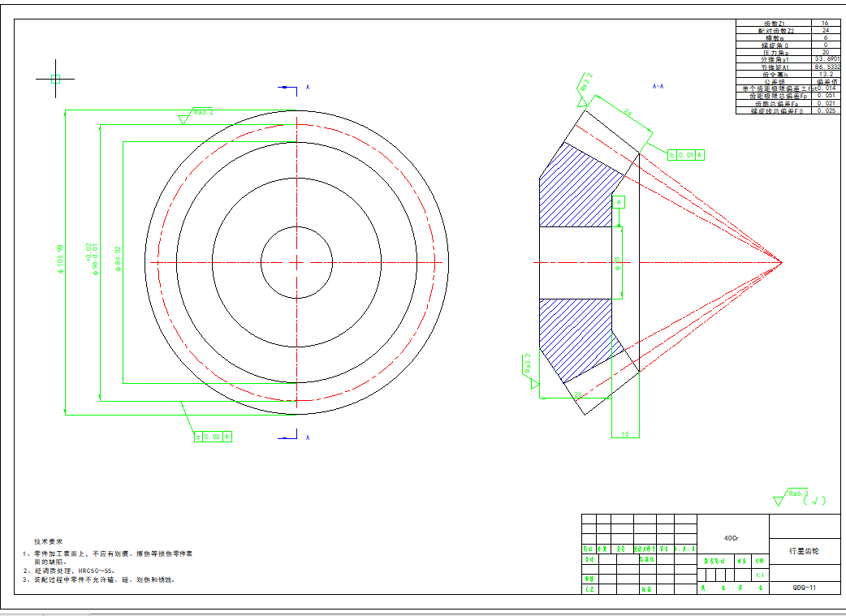This screenshot has width=846, height=616.
Task: Select the 行星齿轮 title cell
Action: (x=804, y=550)
